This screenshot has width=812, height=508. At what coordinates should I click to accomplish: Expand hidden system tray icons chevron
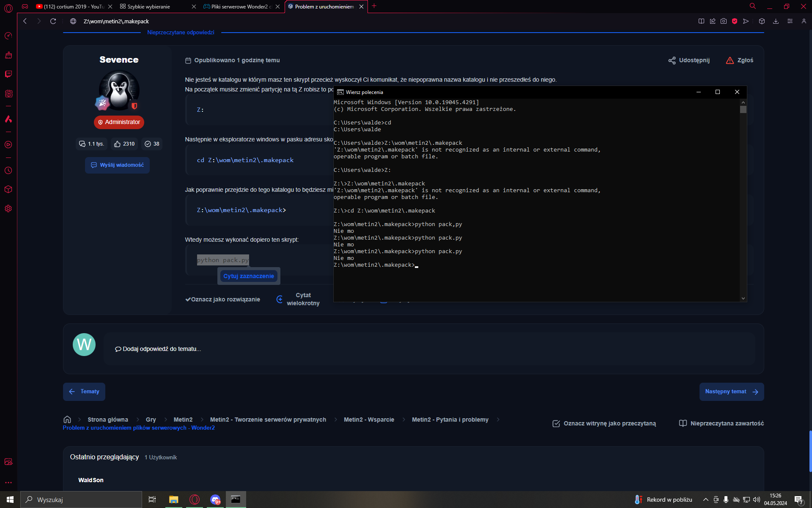click(705, 500)
